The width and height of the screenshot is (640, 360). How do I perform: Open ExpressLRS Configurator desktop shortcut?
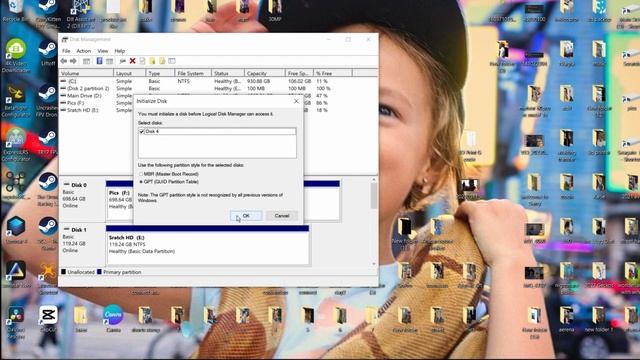coord(16,144)
